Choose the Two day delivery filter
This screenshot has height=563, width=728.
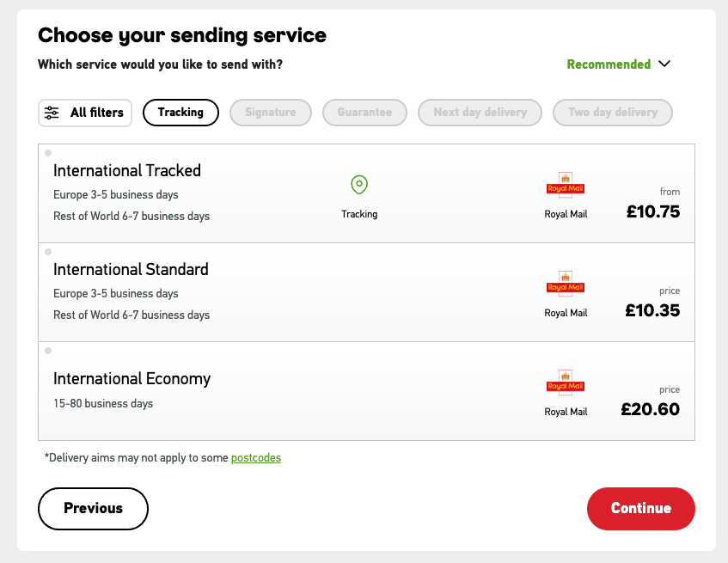coord(612,113)
